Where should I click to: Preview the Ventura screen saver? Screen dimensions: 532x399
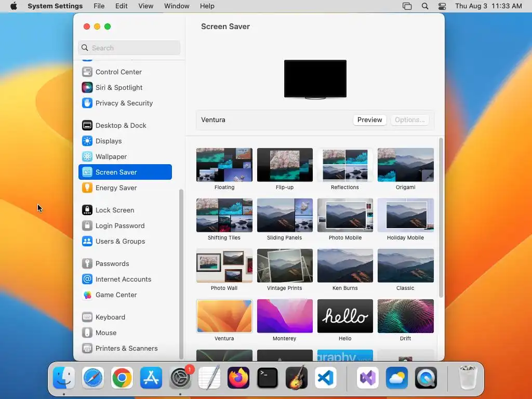369,120
